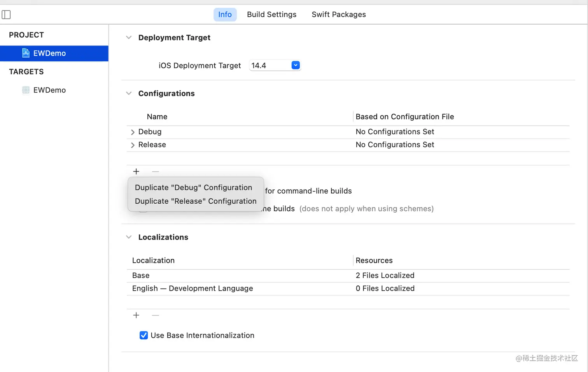Select the English Development Language row
Viewport: 588px width, 372px height.
coord(192,288)
